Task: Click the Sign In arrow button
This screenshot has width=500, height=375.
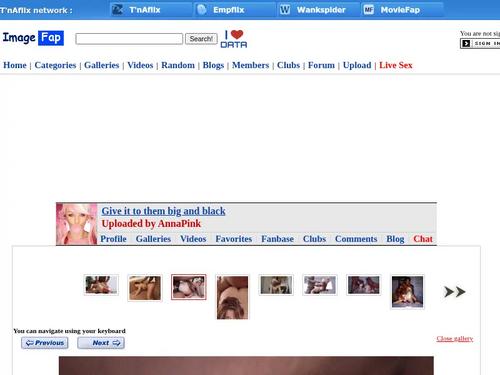Action: coord(466,43)
